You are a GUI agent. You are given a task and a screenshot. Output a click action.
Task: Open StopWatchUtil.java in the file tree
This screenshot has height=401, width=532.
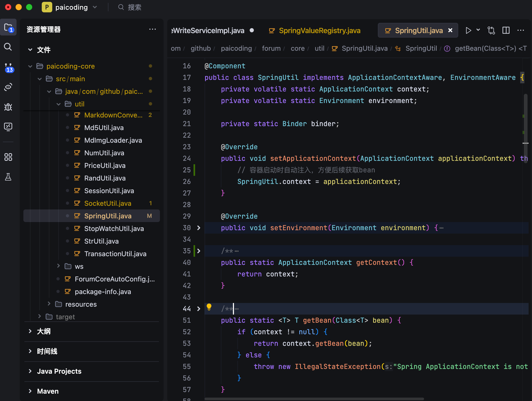point(114,229)
